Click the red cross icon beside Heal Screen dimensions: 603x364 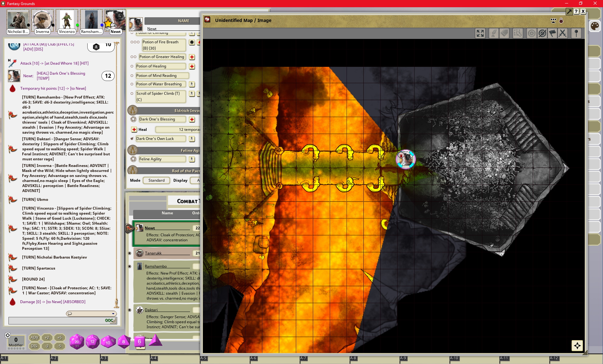coord(134,130)
